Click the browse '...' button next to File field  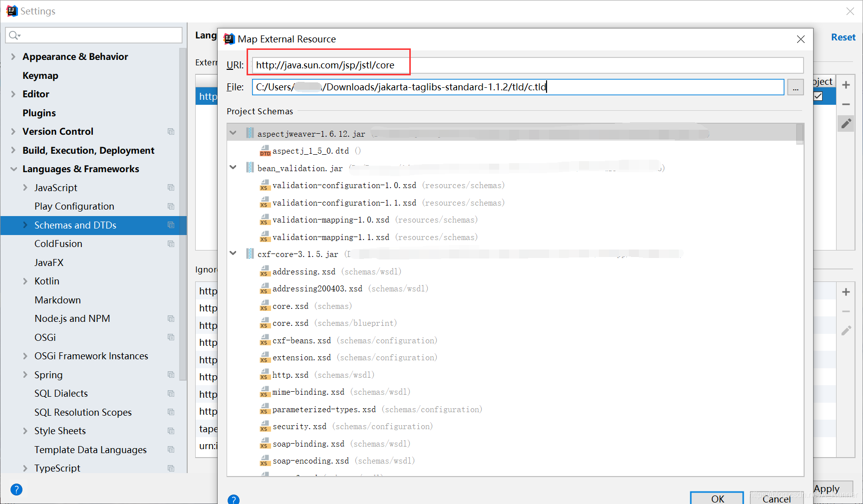click(x=796, y=87)
